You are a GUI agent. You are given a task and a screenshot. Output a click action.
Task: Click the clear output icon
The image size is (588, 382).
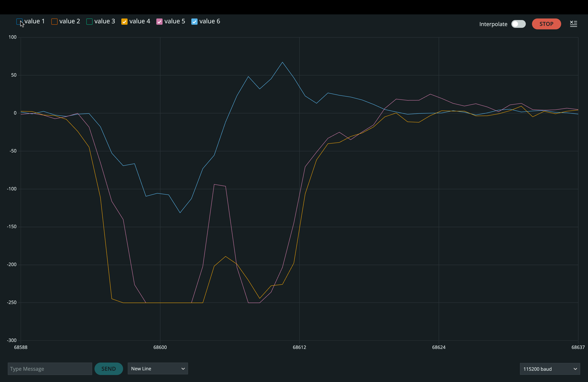click(573, 24)
